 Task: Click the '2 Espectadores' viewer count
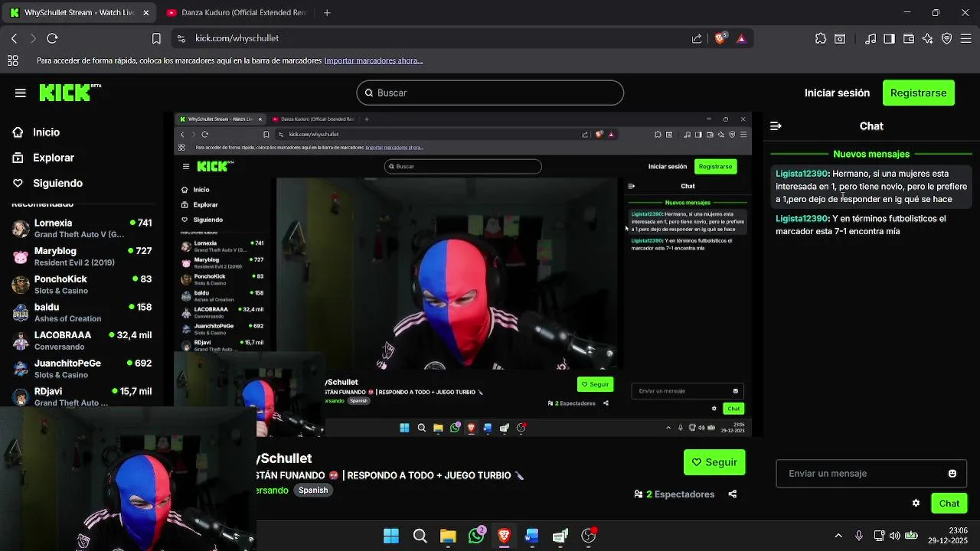674,494
